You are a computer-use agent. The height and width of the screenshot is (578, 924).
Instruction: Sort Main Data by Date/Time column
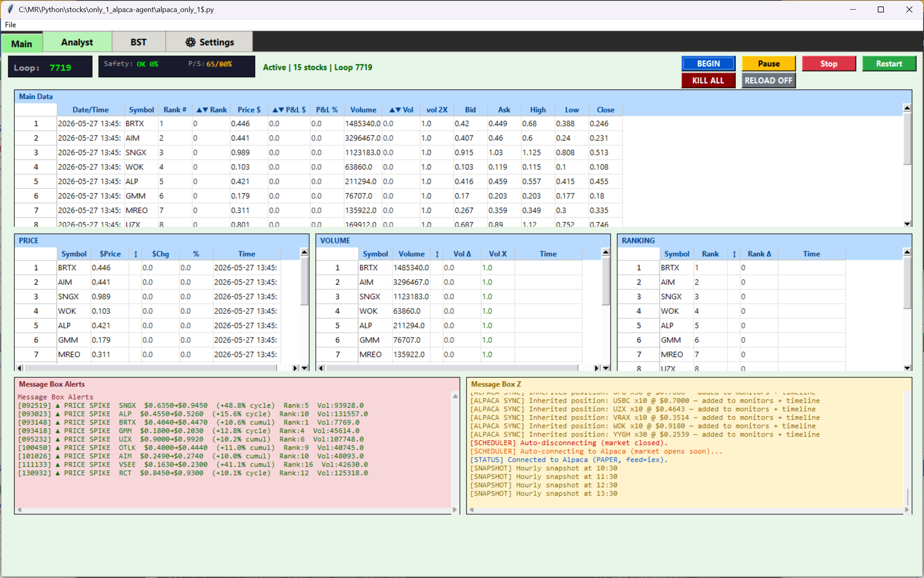90,110
